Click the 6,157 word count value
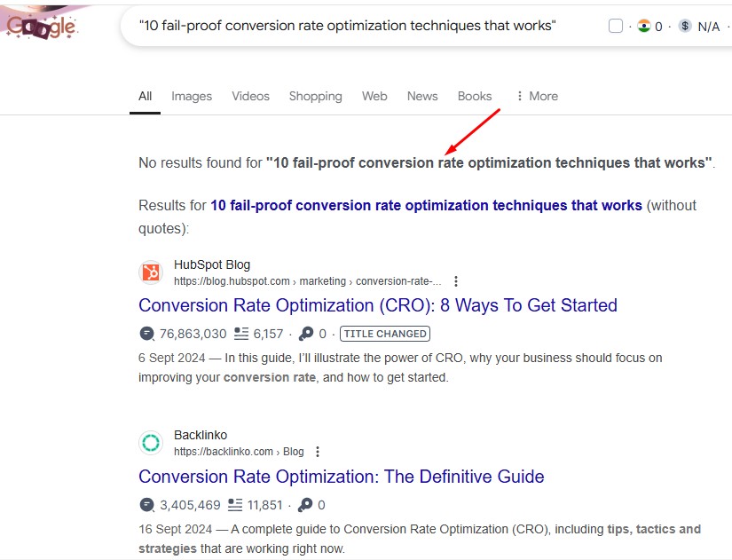Image resolution: width=732 pixels, height=560 pixels. 269,334
